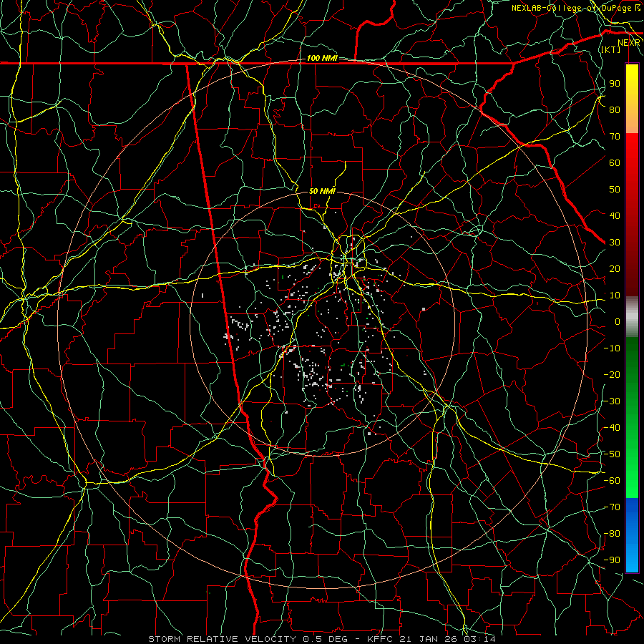Click the "50 NMI" range ring label
This screenshot has width=644, height=644.
322,191
